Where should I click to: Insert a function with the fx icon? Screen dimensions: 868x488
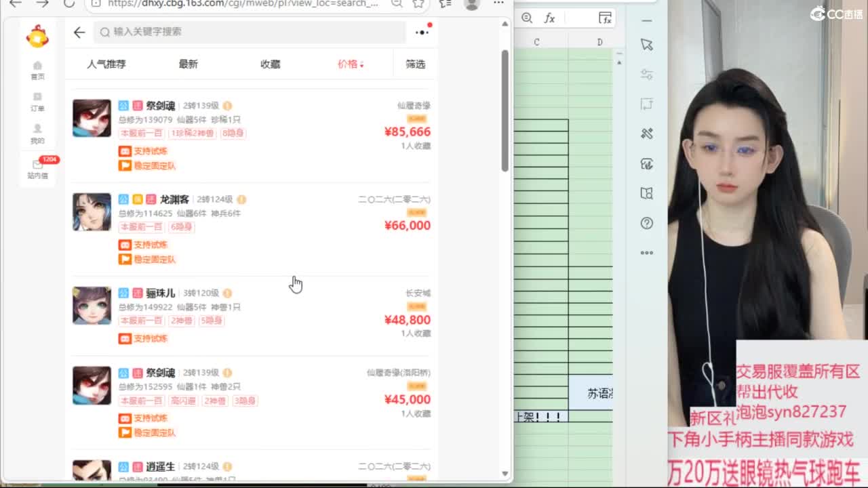pos(550,18)
